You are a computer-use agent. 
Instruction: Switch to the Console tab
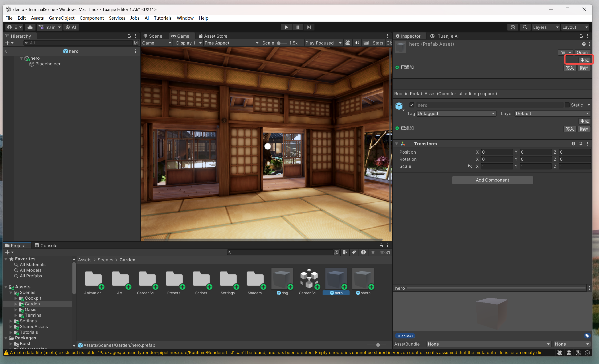coord(46,245)
